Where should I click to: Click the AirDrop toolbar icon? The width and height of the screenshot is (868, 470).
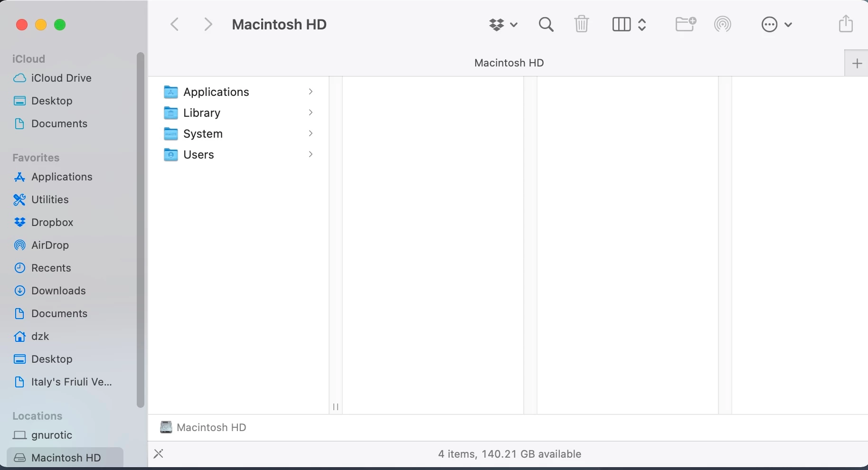(723, 24)
